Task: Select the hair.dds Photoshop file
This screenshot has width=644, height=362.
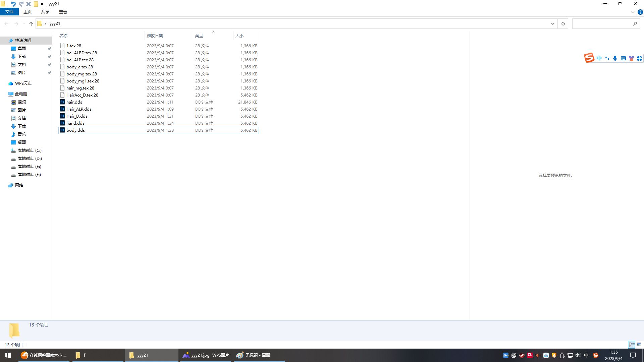Action: [x=74, y=102]
